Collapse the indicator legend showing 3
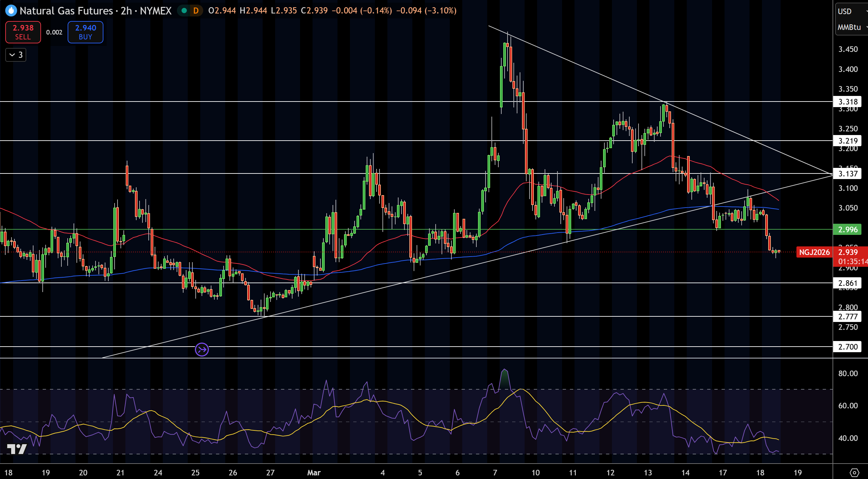The width and height of the screenshot is (868, 479). point(15,55)
